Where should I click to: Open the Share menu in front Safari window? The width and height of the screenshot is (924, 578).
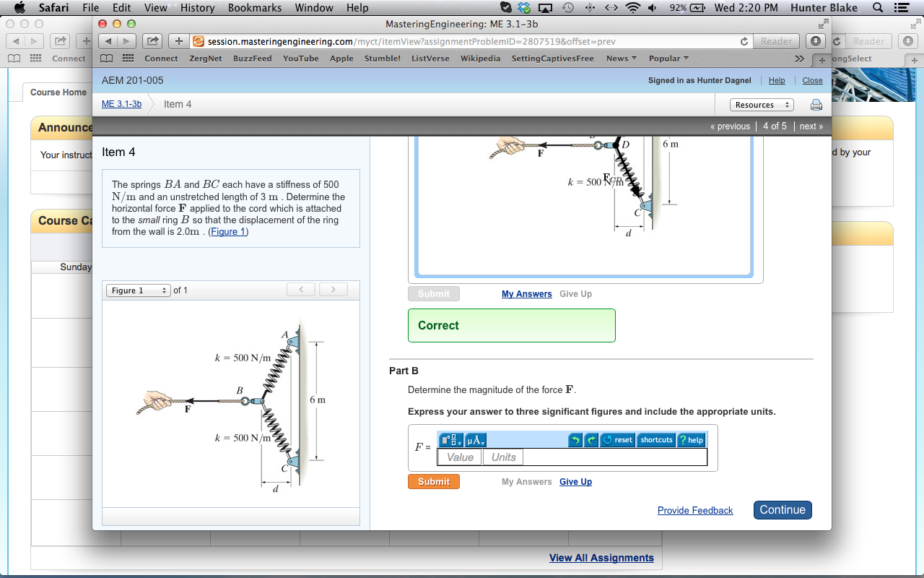(152, 41)
